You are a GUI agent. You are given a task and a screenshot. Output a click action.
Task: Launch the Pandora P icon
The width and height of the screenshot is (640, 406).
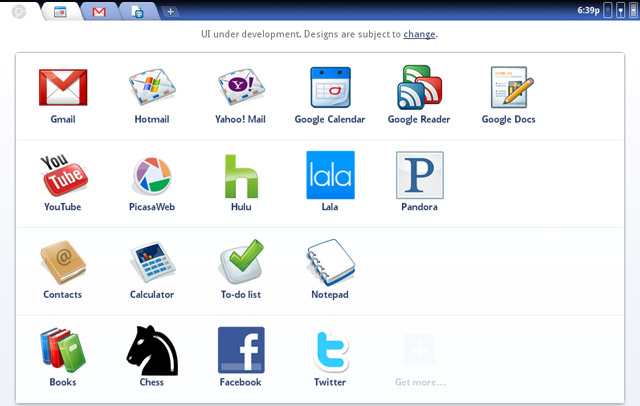(x=420, y=175)
